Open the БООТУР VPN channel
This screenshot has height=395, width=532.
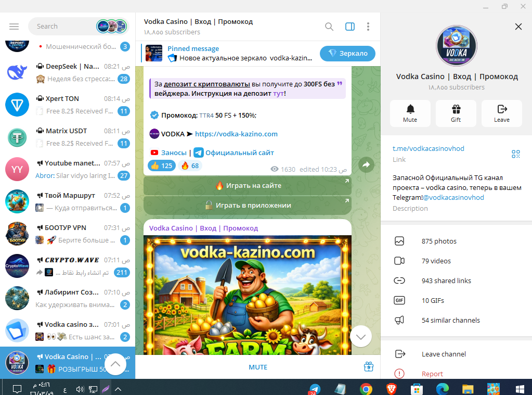click(68, 234)
